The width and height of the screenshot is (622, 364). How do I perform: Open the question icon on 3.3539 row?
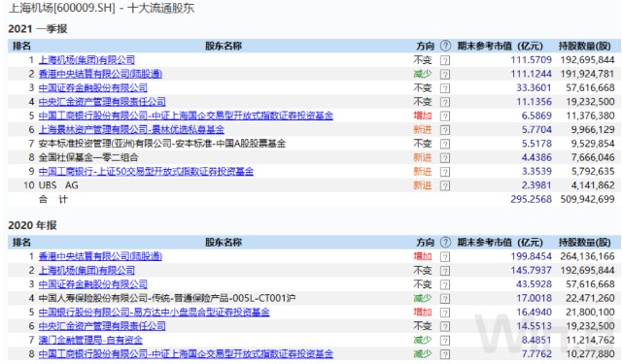[445, 172]
